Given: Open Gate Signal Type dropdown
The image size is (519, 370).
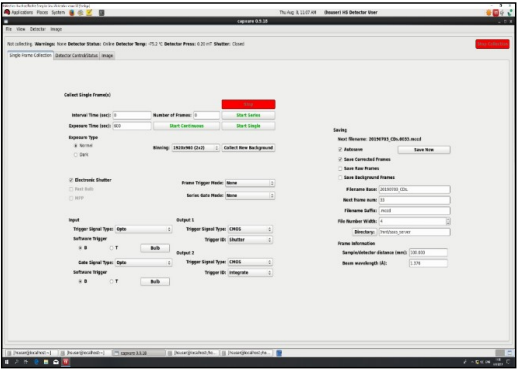Looking at the screenshot, I should click(x=144, y=263).
